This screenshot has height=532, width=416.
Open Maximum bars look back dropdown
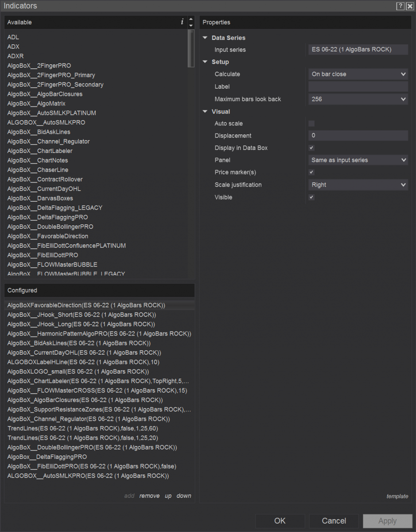click(x=358, y=99)
